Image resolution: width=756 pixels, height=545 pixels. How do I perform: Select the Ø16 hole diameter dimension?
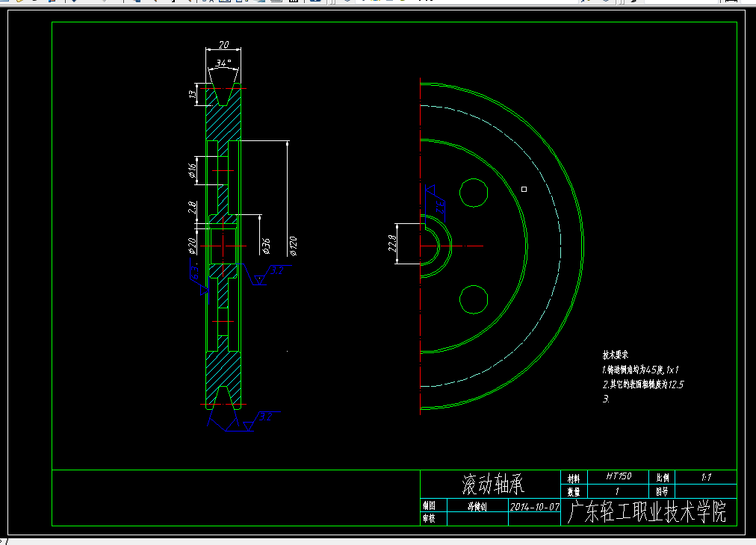click(193, 170)
